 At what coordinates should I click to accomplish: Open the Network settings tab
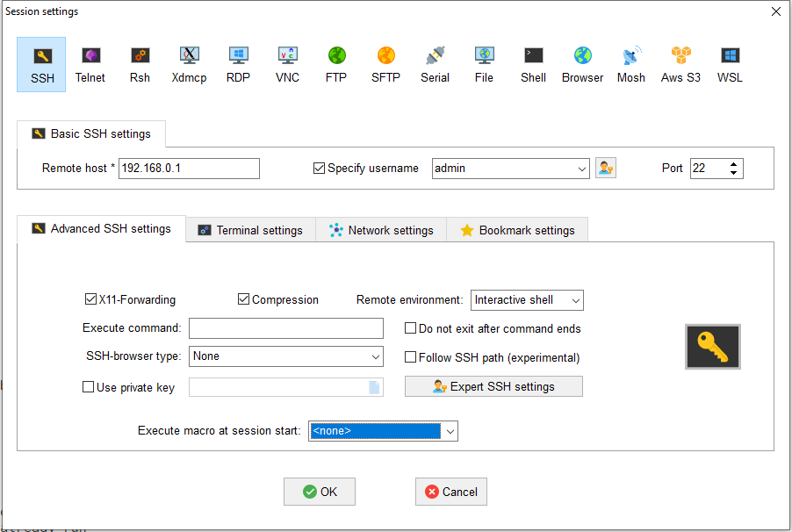(x=381, y=230)
